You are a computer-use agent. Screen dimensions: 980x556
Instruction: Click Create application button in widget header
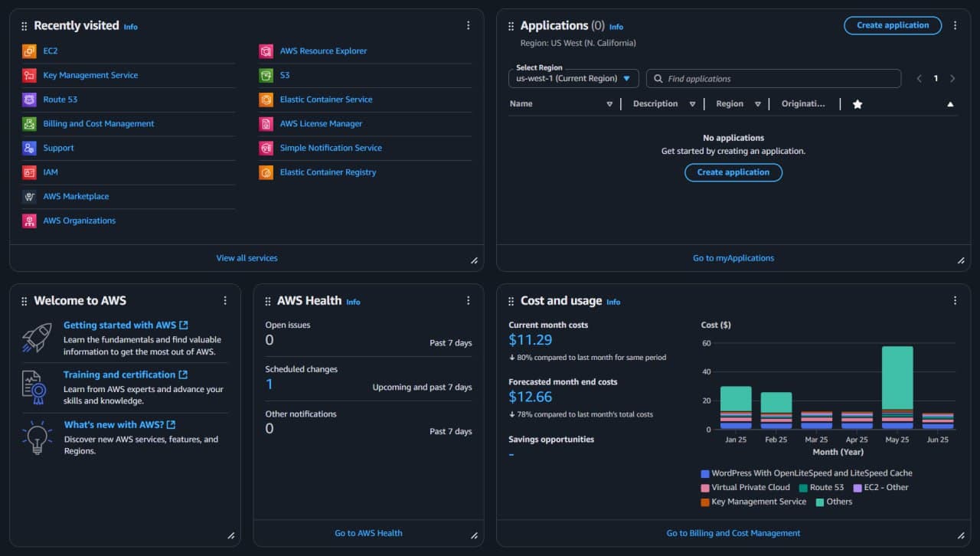tap(892, 25)
